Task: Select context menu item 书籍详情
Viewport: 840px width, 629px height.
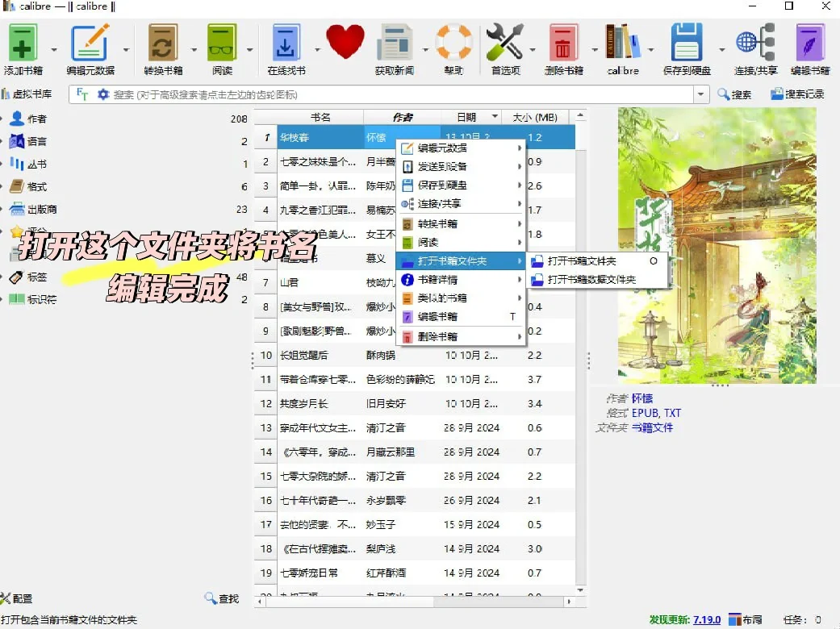Action: point(461,280)
